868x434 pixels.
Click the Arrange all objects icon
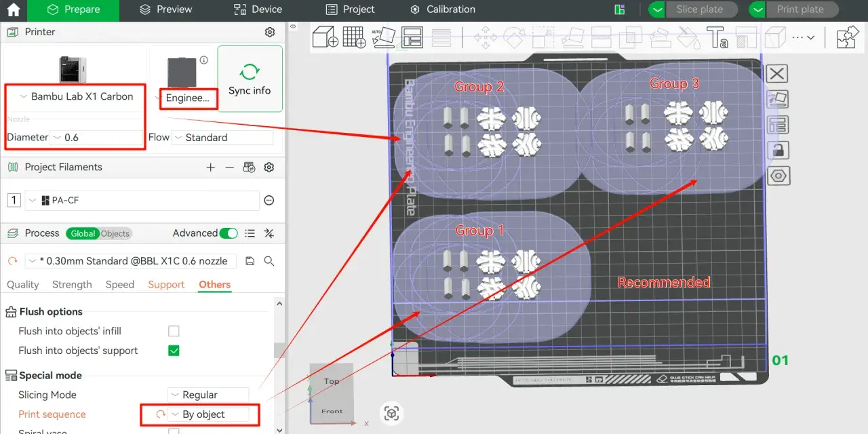pyautogui.click(x=412, y=37)
